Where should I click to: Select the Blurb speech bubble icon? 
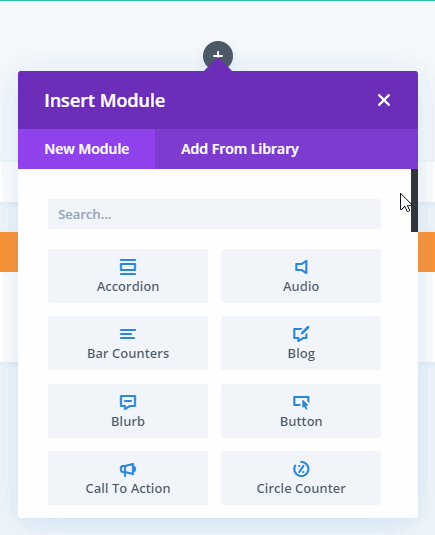pyautogui.click(x=128, y=402)
